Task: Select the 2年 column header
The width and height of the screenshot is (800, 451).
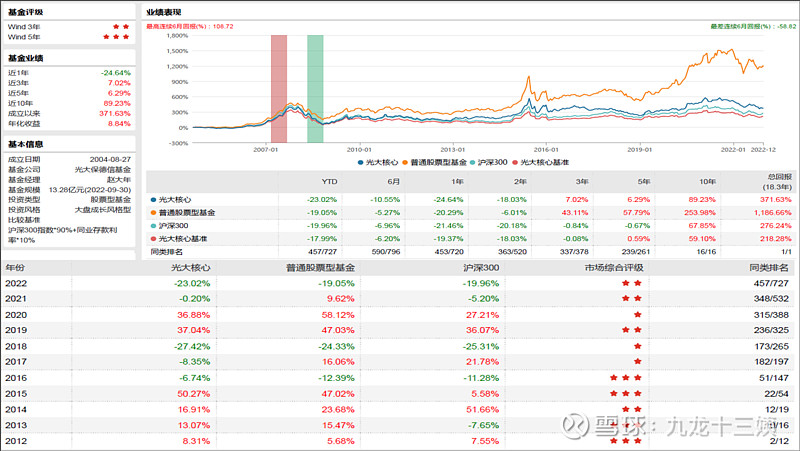Action: (x=520, y=182)
